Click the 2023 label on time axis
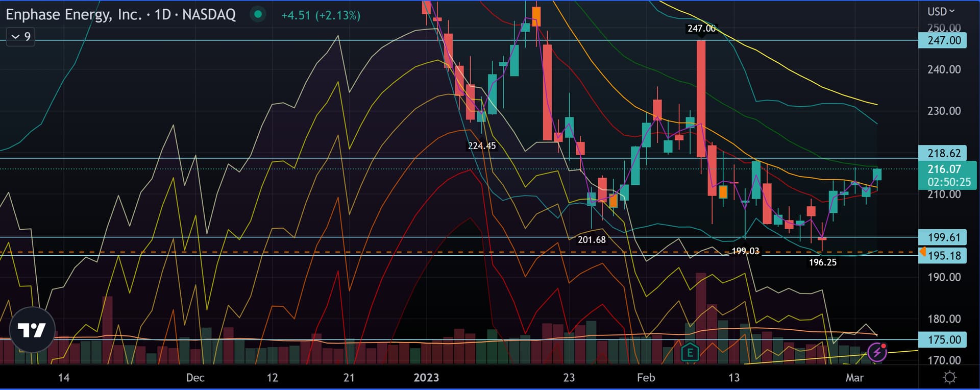Screen dimensions: 980x390 point(426,378)
